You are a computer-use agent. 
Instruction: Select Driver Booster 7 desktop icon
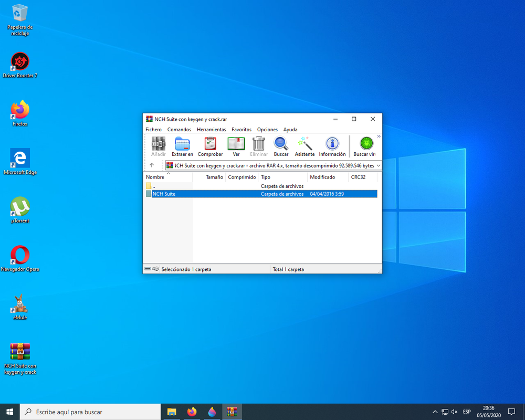tap(20, 65)
